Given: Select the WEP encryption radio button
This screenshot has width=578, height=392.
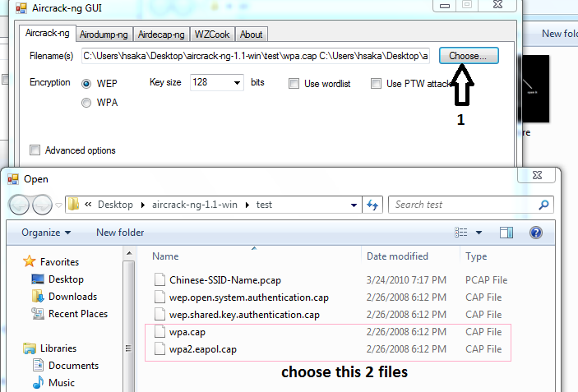Looking at the screenshot, I should click(x=86, y=84).
